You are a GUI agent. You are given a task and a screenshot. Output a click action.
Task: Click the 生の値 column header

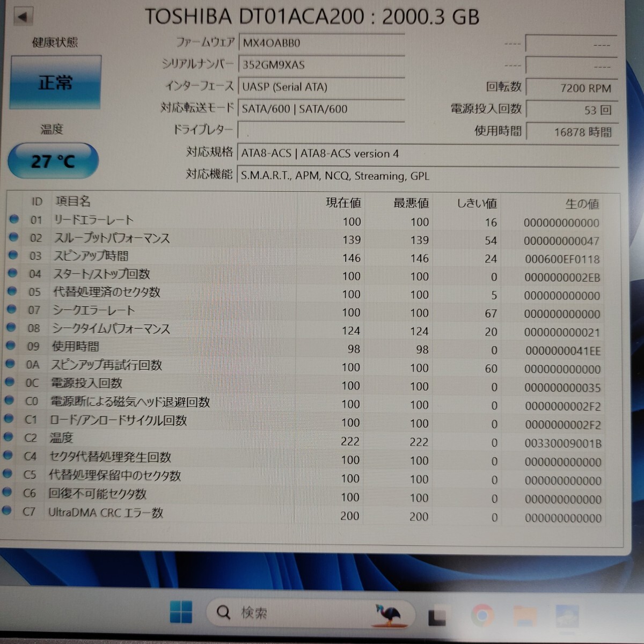coord(582,204)
